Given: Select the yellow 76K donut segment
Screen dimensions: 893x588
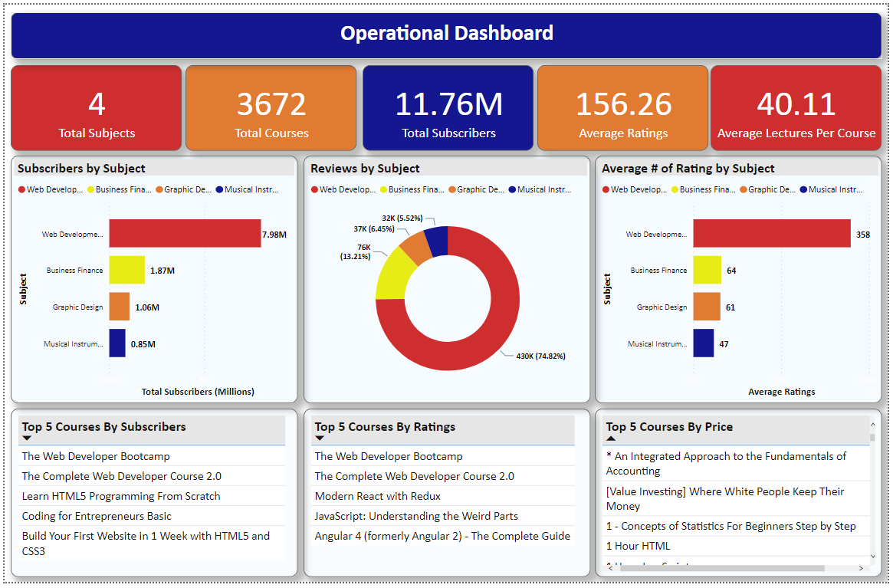Looking at the screenshot, I should pyautogui.click(x=394, y=275).
